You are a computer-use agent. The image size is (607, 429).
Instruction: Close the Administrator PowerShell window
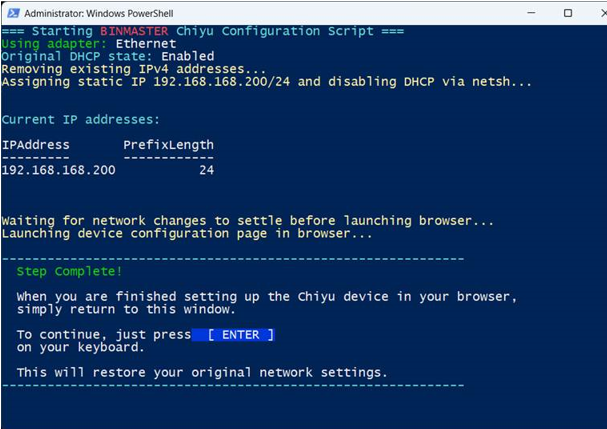pos(603,13)
